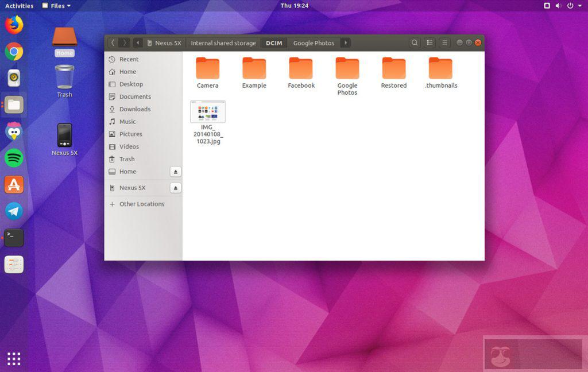Click the forward navigation arrow
This screenshot has height=372, width=588.
[x=124, y=42]
